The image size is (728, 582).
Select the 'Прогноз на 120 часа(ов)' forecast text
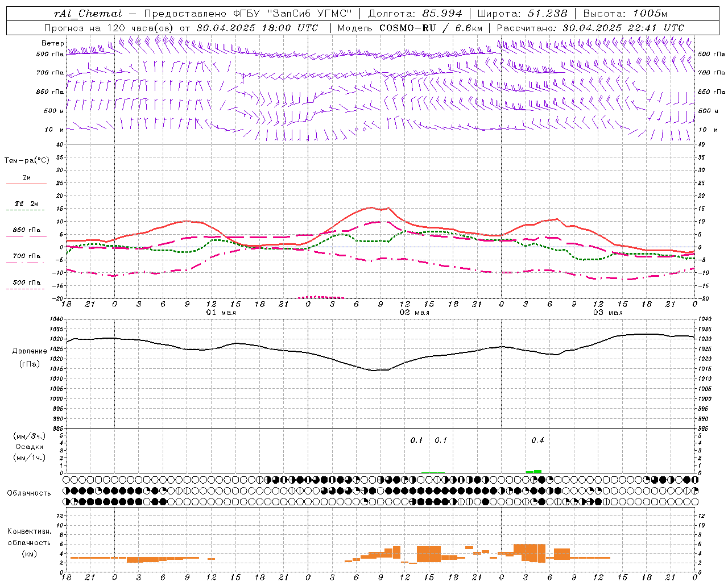[x=109, y=28]
